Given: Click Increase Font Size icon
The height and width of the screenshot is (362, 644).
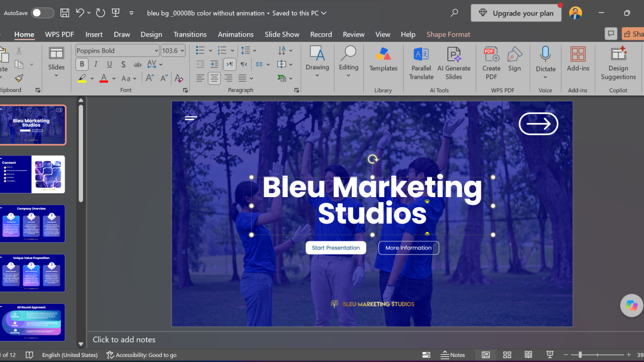Looking at the screenshot, I should click(x=150, y=78).
